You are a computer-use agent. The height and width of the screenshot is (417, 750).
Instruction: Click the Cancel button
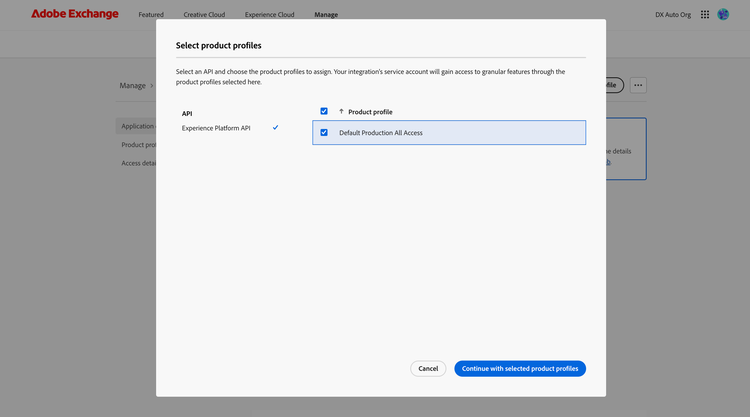(428, 369)
